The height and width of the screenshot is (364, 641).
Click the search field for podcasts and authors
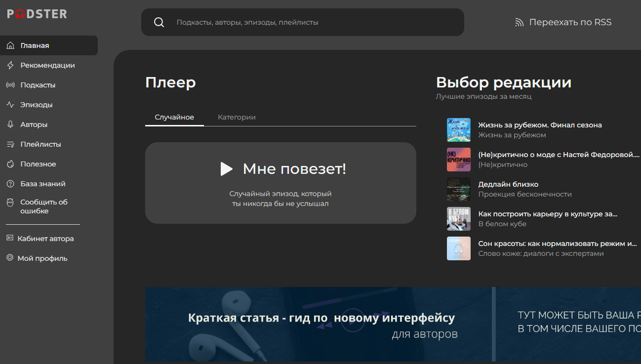point(303,22)
